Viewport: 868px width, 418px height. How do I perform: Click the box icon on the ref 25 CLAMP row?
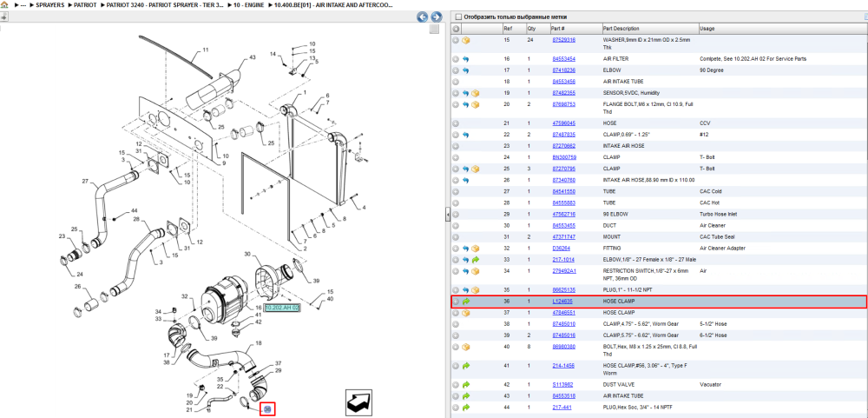pos(475,169)
